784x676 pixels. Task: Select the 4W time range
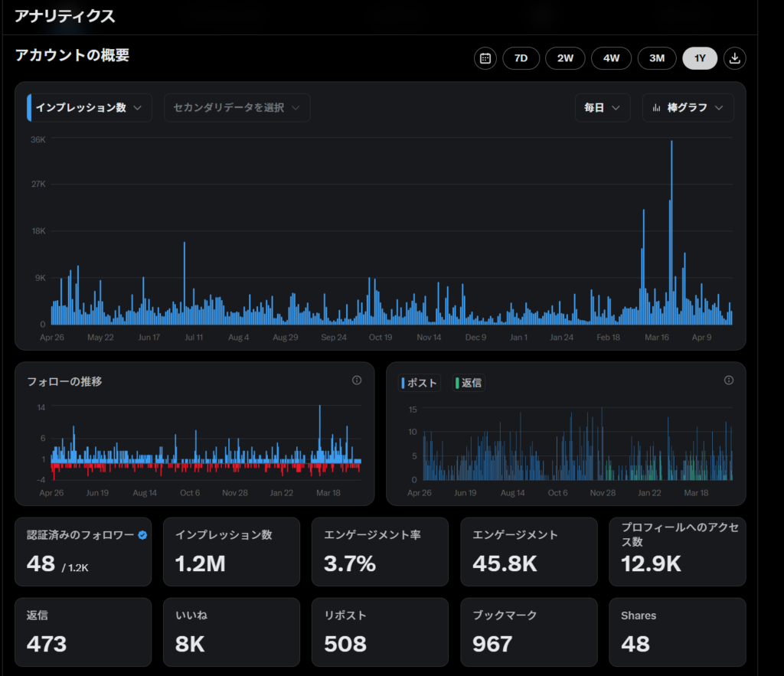click(x=611, y=58)
